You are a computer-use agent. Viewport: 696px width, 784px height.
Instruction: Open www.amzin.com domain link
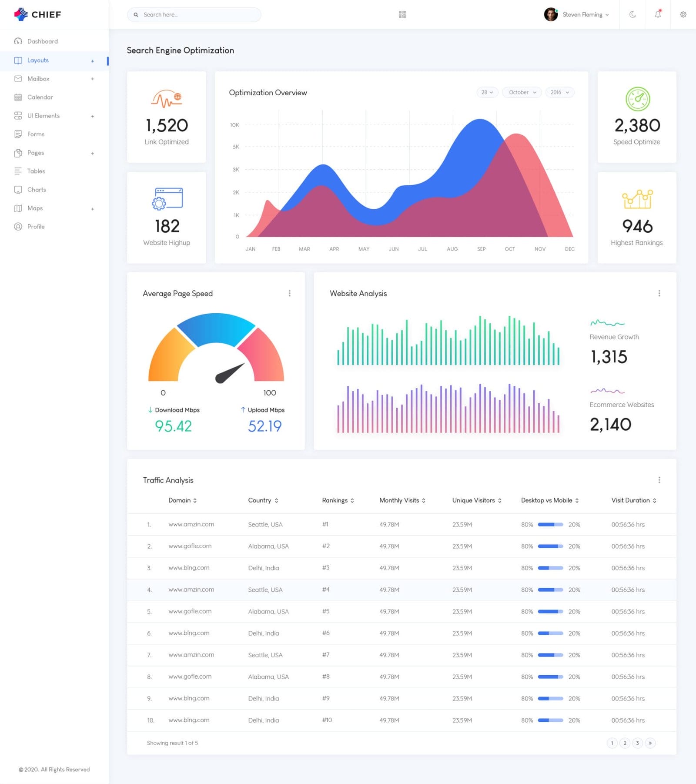191,524
